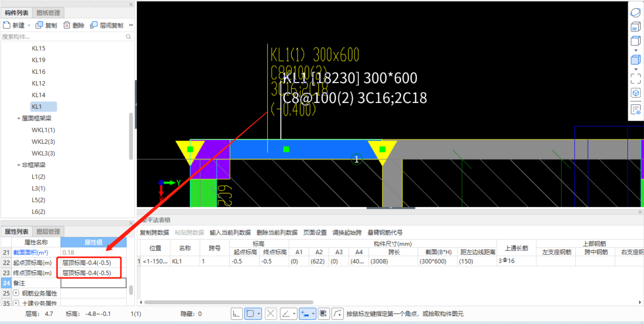Click the component list vertical scrollbar
The width and height of the screenshot is (644, 324).
click(131, 136)
